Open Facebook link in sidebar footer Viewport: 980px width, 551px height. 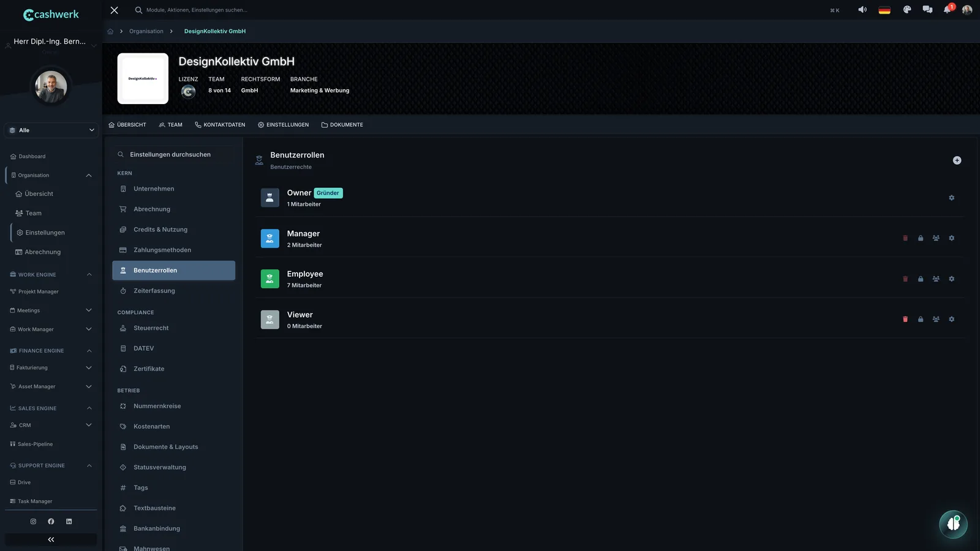pos(51,522)
